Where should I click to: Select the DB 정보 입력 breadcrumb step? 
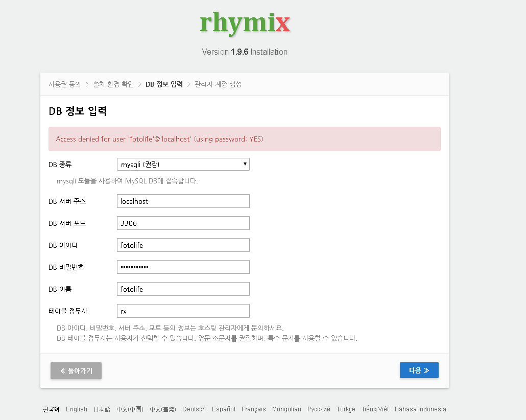(x=164, y=84)
